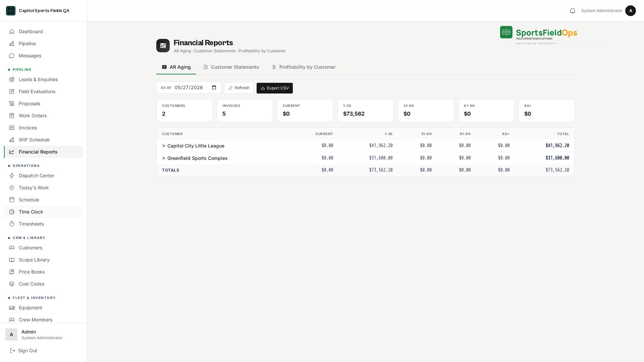Click the Total column header
The height and width of the screenshot is (362, 644).
[563, 134]
